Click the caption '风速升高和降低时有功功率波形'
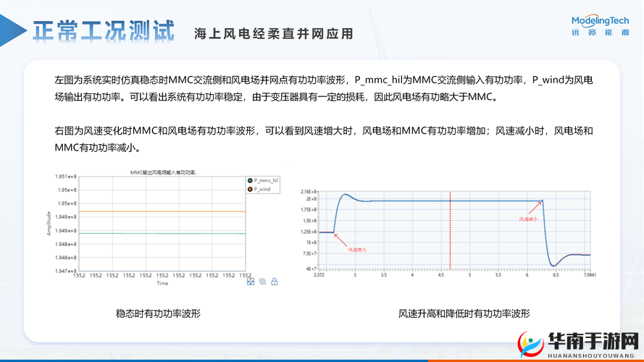 (x=464, y=313)
